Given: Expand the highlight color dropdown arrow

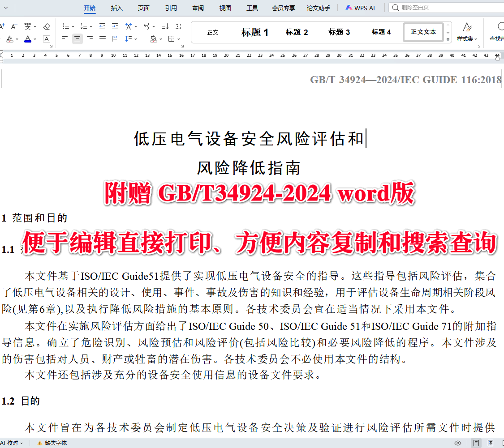Looking at the screenshot, I should (17, 39).
